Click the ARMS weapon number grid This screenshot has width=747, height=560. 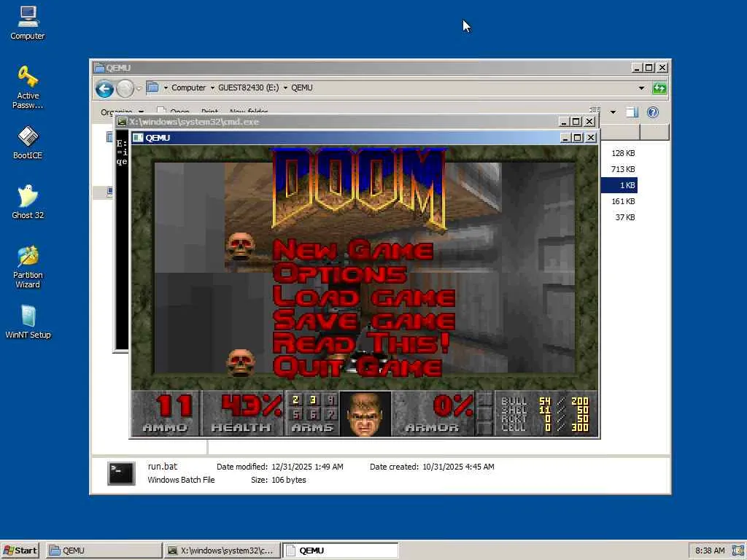313,413
